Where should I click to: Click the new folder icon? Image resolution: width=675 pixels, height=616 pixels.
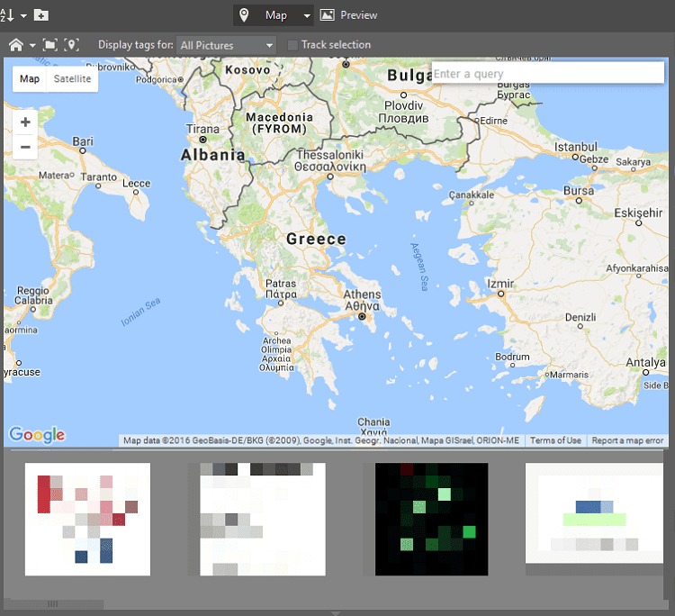(40, 15)
